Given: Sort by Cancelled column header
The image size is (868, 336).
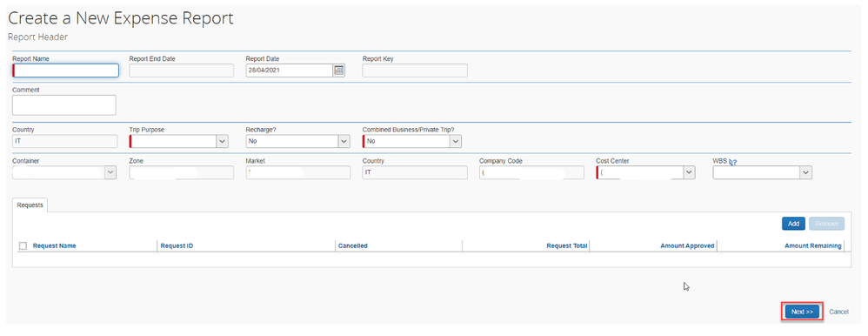Looking at the screenshot, I should 352,245.
